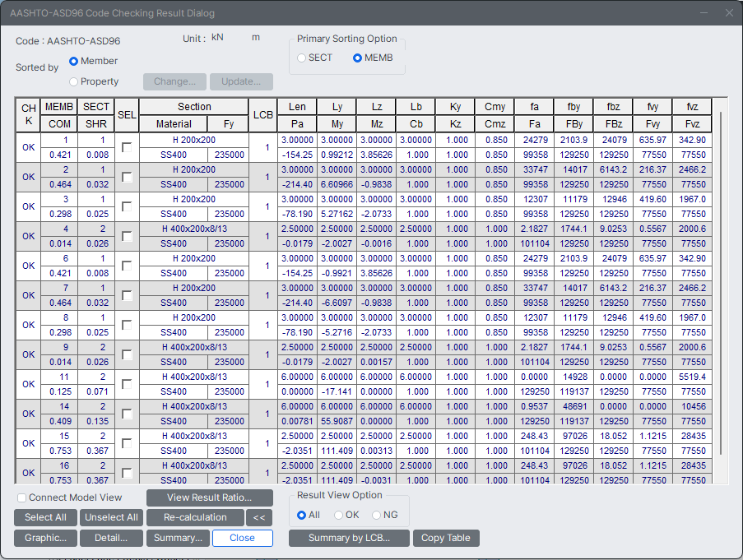Screen dimensions: 743x560
Task: Enable the Connect Model View checkbox
Action: tap(21, 498)
